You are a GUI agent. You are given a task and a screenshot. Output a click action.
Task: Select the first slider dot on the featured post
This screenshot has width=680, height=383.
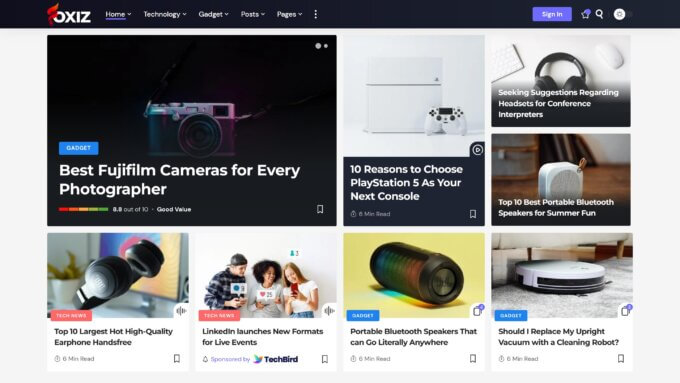click(318, 46)
